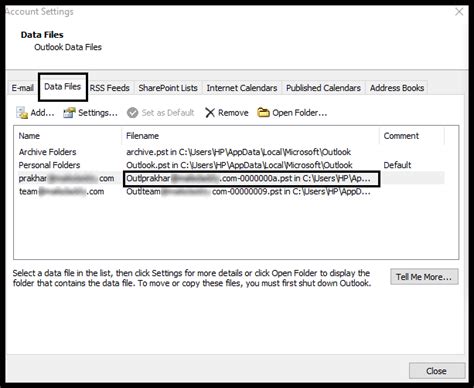Viewport: 474px width, 388px height.
Task: Select the Address Books tab
Action: point(397,88)
